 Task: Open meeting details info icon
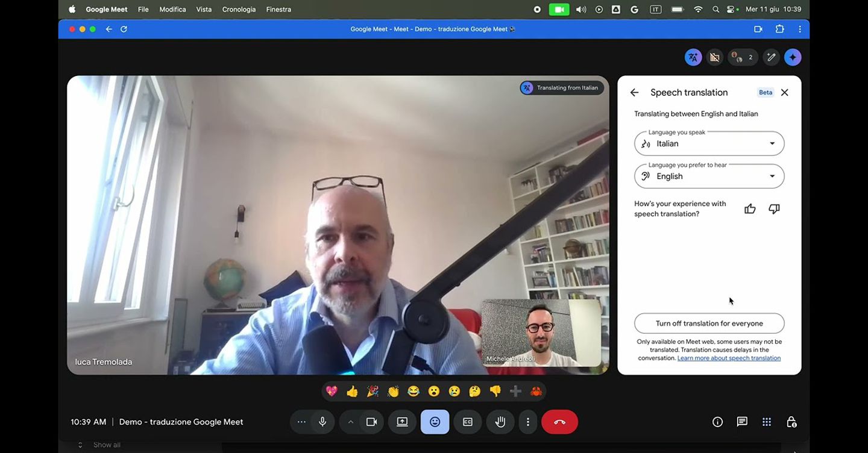coord(717,422)
